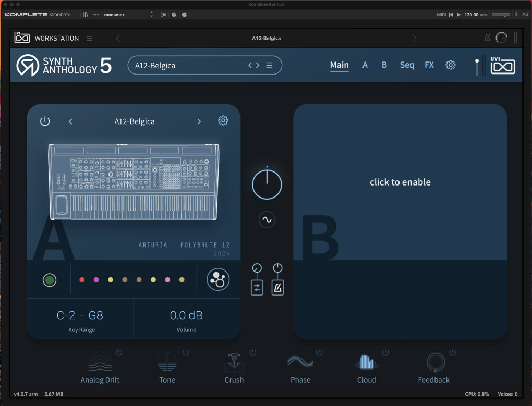The height and width of the screenshot is (406, 532).
Task: Click the metronome icon below the small knob
Action: click(277, 288)
